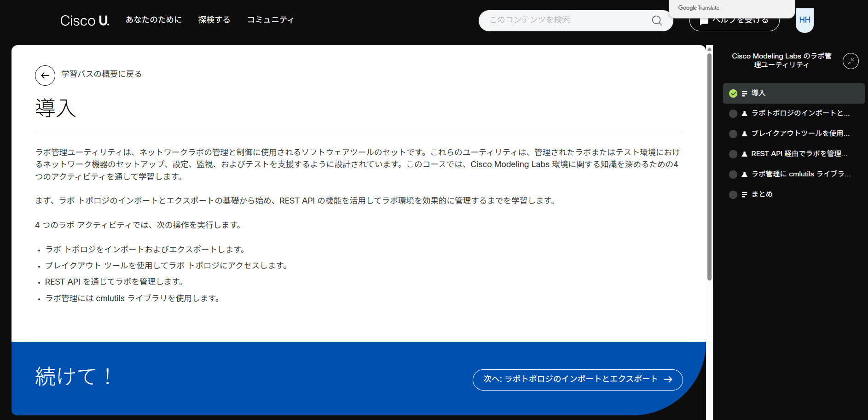The height and width of the screenshot is (420, 868).
Task: Click status circle for まとめ item
Action: click(x=733, y=195)
